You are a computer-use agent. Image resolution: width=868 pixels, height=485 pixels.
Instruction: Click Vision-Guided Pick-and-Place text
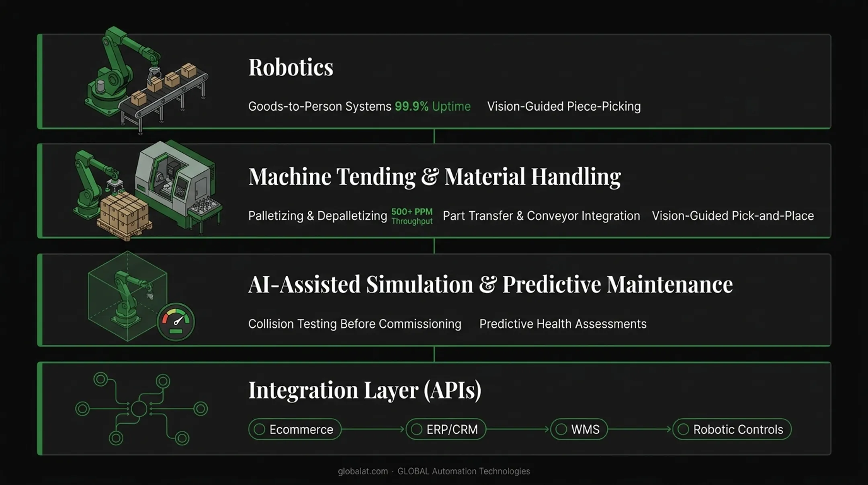coord(733,216)
